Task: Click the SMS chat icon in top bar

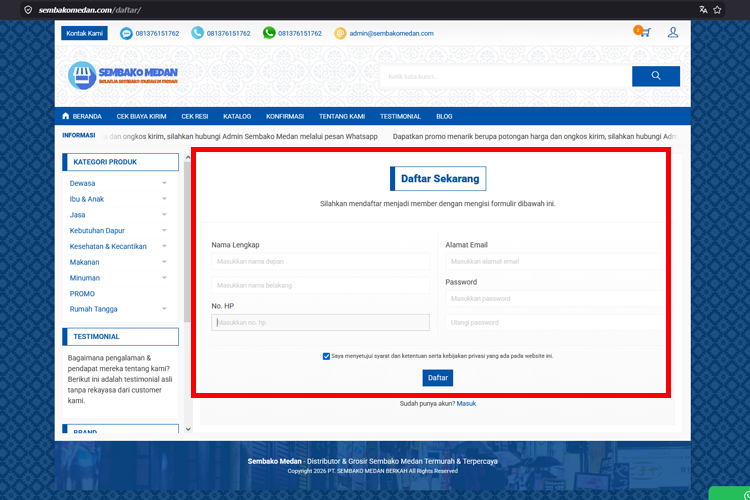Action: 126,33
